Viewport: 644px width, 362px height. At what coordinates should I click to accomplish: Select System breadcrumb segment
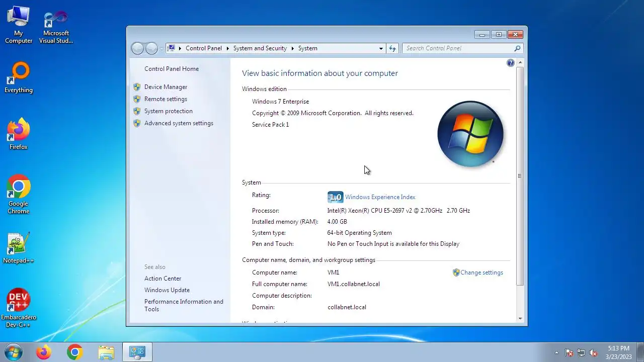pyautogui.click(x=308, y=48)
